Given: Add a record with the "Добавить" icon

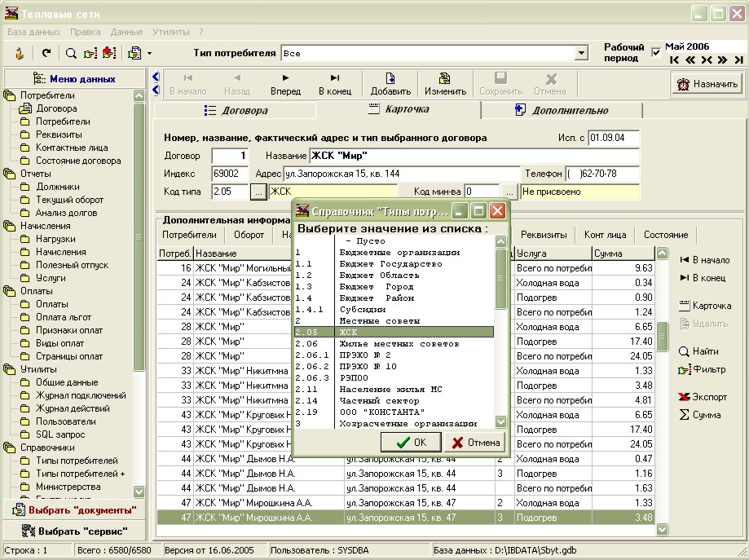Looking at the screenshot, I should pyautogui.click(x=390, y=84).
